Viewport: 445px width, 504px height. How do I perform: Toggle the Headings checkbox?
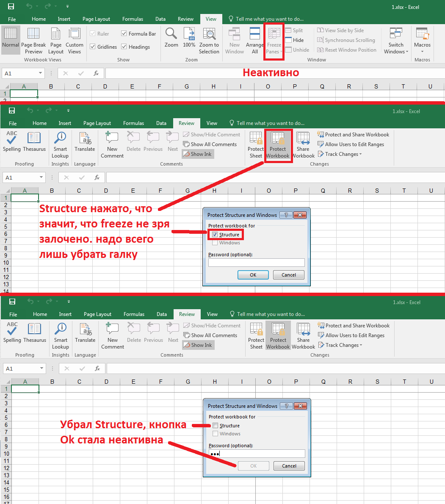coord(124,47)
